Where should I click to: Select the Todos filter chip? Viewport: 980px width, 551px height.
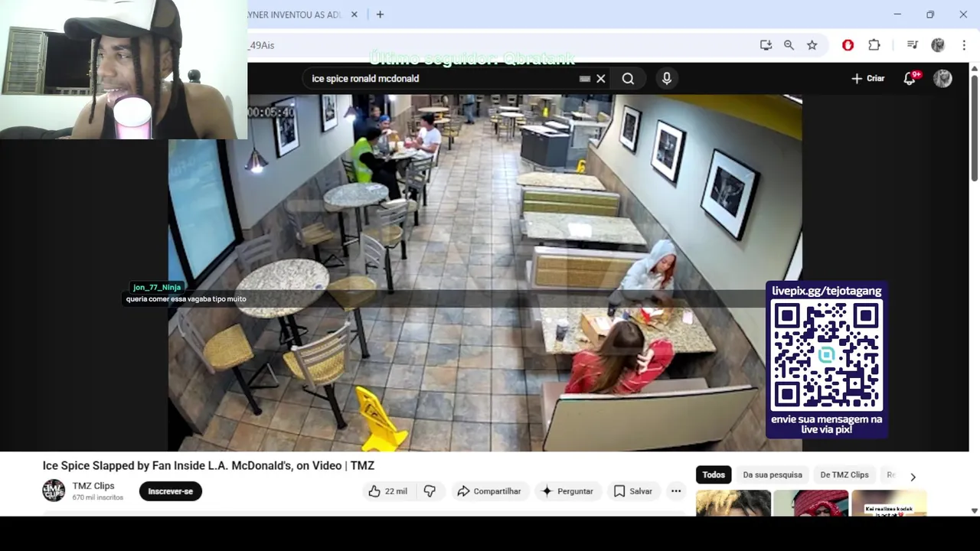tap(714, 474)
